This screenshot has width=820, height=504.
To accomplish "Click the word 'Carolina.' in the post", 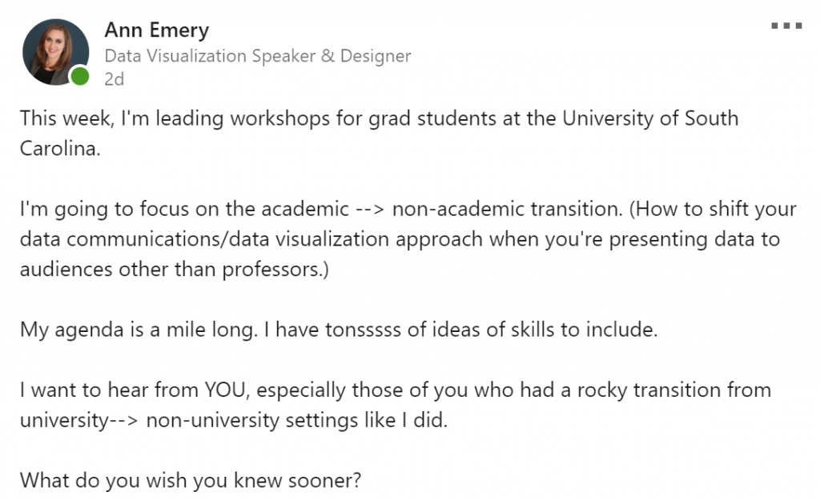I will tap(60, 150).
